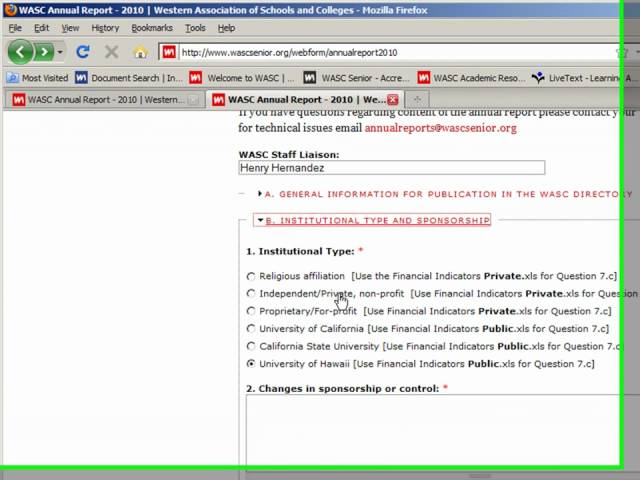
Task: Open WASC Academic Reso... bookmark
Action: pos(471,78)
